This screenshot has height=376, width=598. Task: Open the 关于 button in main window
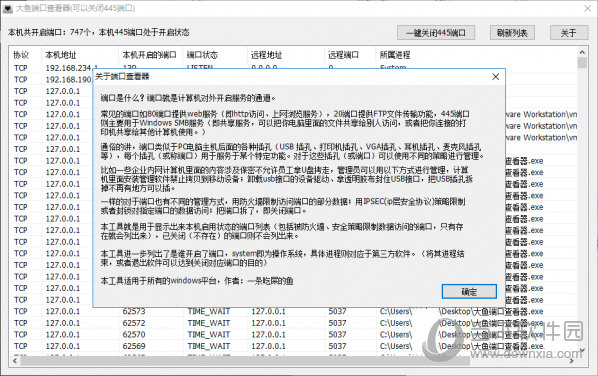pos(568,33)
